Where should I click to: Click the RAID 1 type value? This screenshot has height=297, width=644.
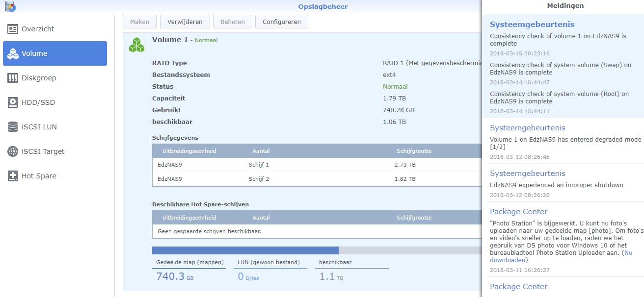point(432,63)
